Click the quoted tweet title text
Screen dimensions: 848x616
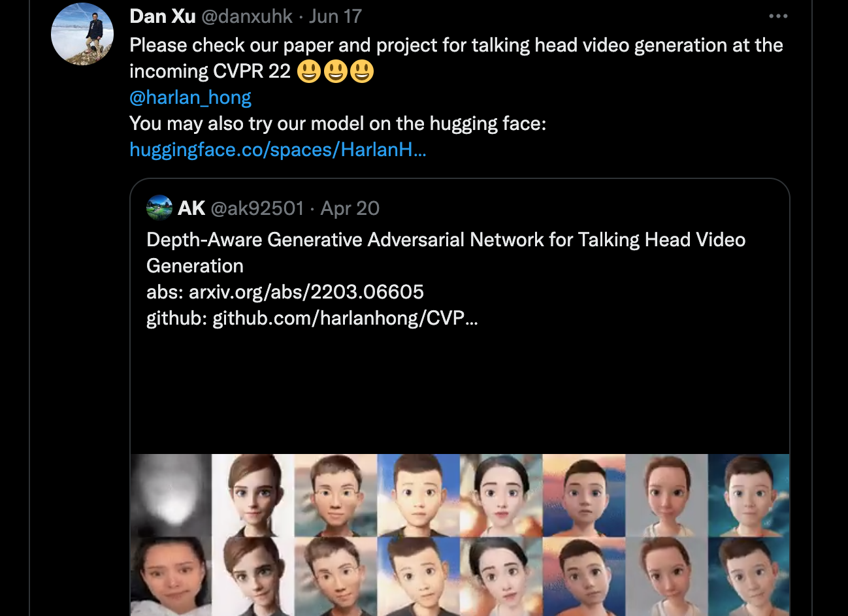pos(446,253)
